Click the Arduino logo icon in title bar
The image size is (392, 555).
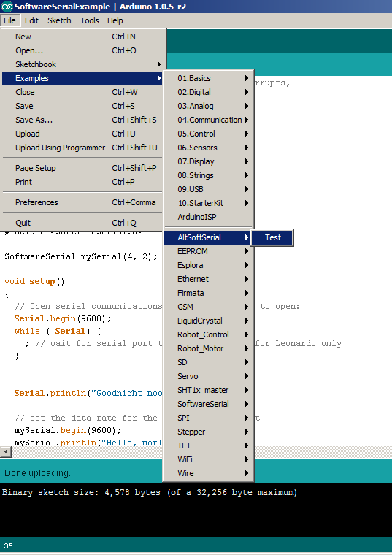coord(7,7)
